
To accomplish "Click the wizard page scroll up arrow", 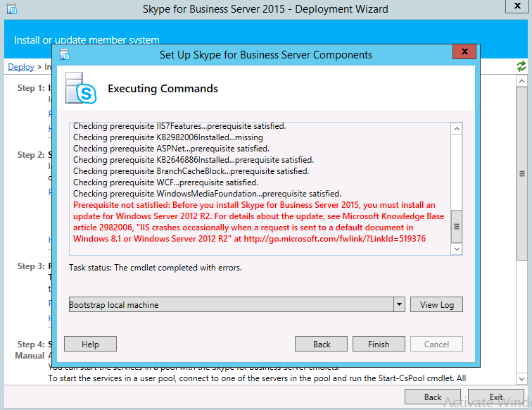I will pos(522,81).
